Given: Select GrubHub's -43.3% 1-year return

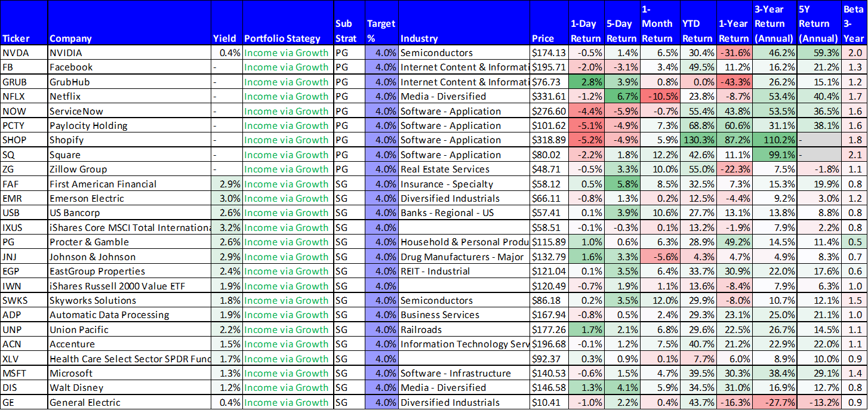Looking at the screenshot, I should [735, 82].
